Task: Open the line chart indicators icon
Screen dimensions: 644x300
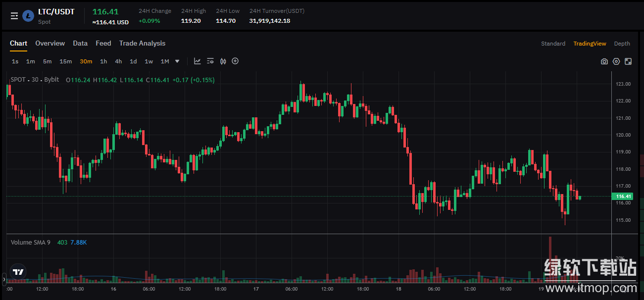Action: click(x=198, y=61)
